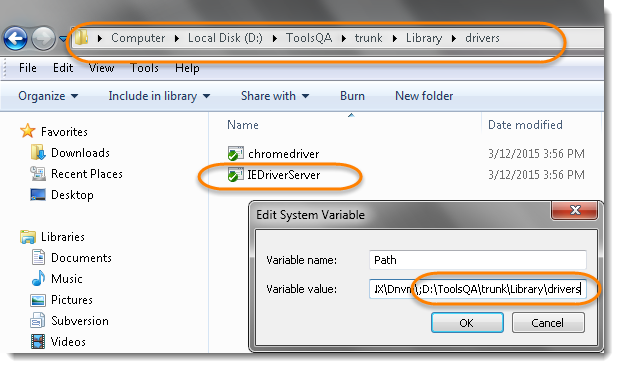
Task: Click the chromedriver file icon
Action: (236, 154)
